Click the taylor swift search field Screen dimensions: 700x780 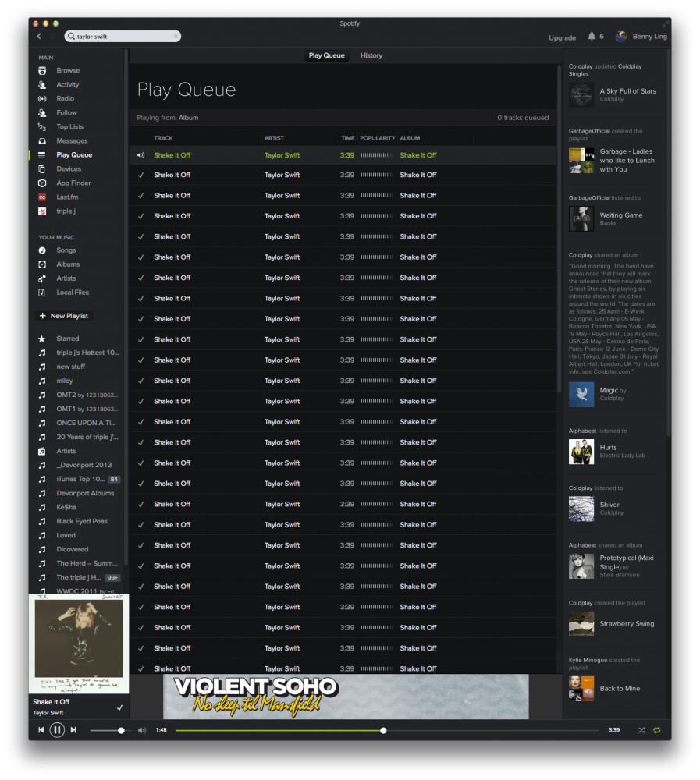(123, 37)
